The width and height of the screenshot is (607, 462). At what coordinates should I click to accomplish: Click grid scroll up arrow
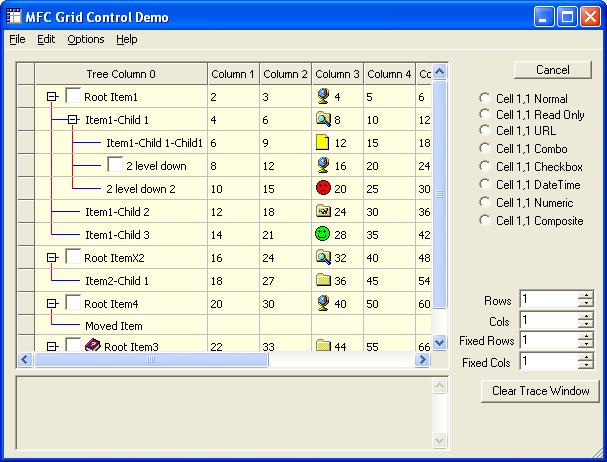click(439, 72)
